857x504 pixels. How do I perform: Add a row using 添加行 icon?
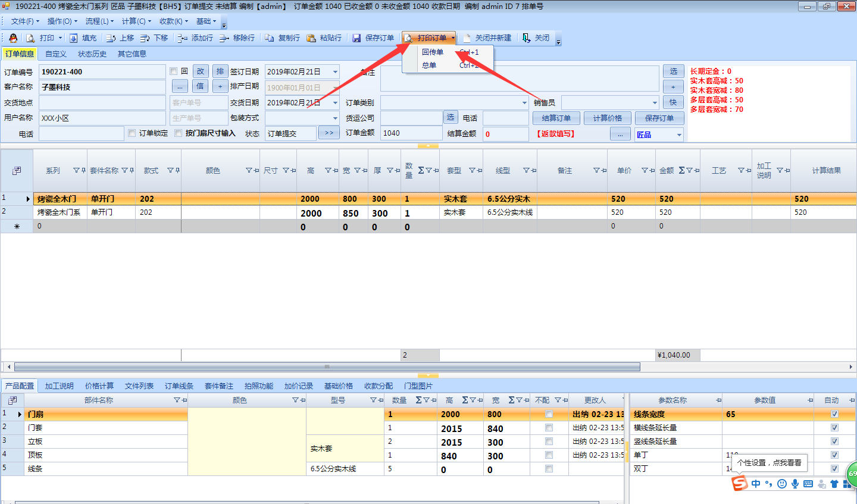tap(183, 38)
